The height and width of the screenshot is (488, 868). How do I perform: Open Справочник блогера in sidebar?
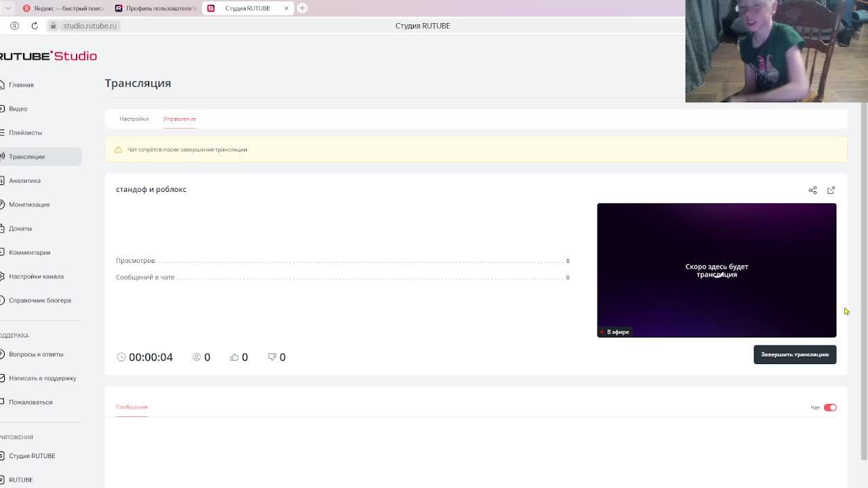coord(40,300)
